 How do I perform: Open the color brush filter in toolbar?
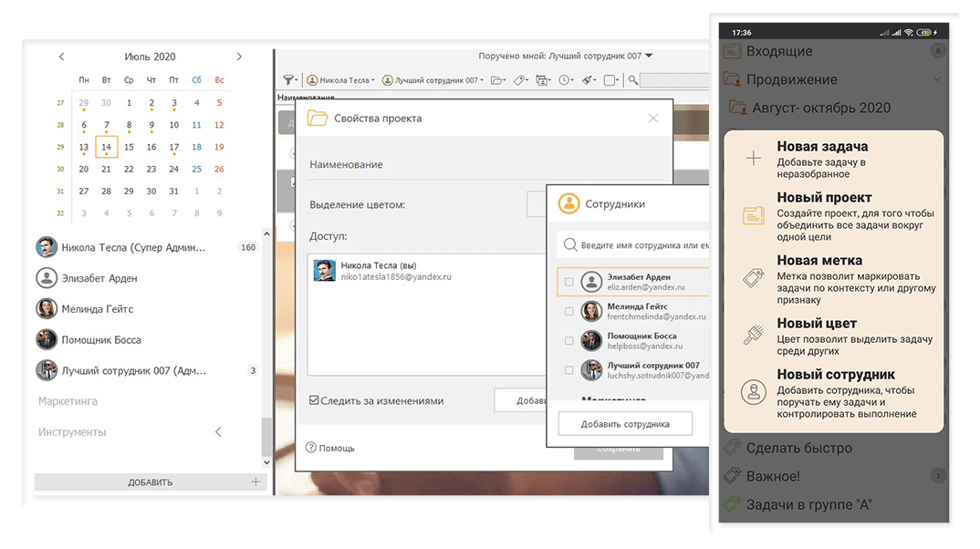tap(589, 80)
